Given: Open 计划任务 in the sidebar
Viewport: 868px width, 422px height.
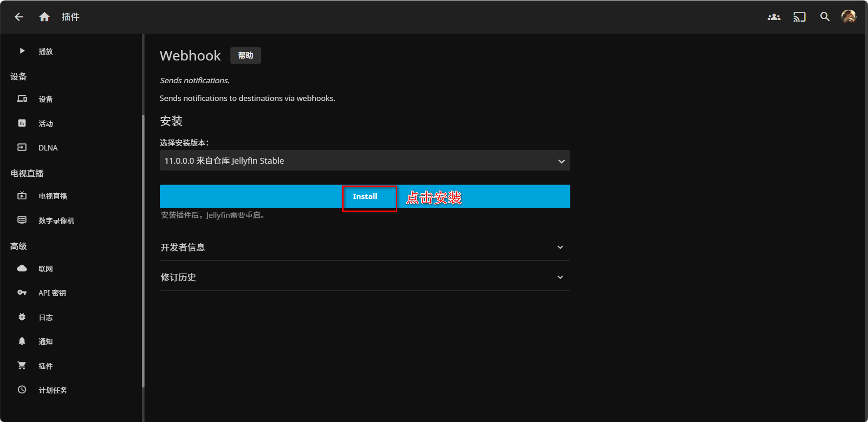Looking at the screenshot, I should pos(52,390).
